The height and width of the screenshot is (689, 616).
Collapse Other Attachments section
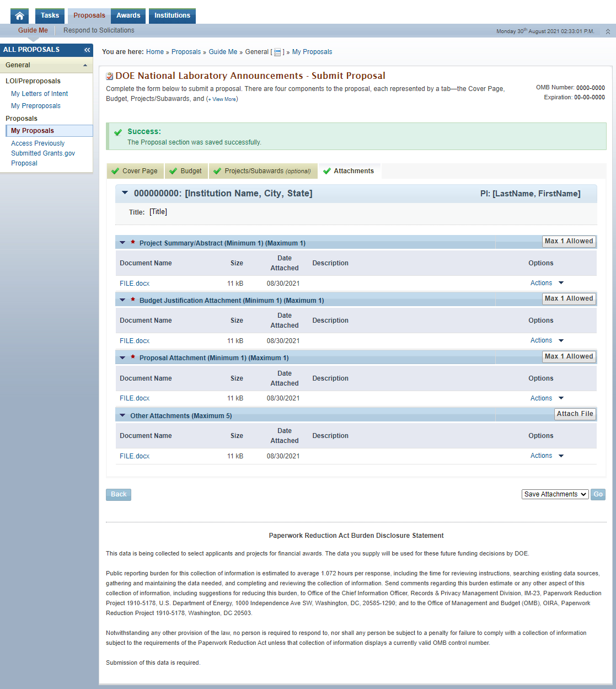tap(122, 415)
